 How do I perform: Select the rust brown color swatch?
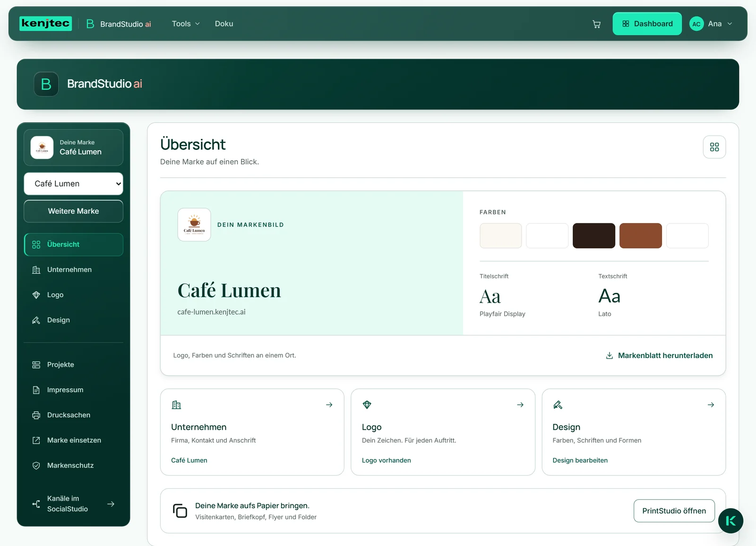[640, 236]
